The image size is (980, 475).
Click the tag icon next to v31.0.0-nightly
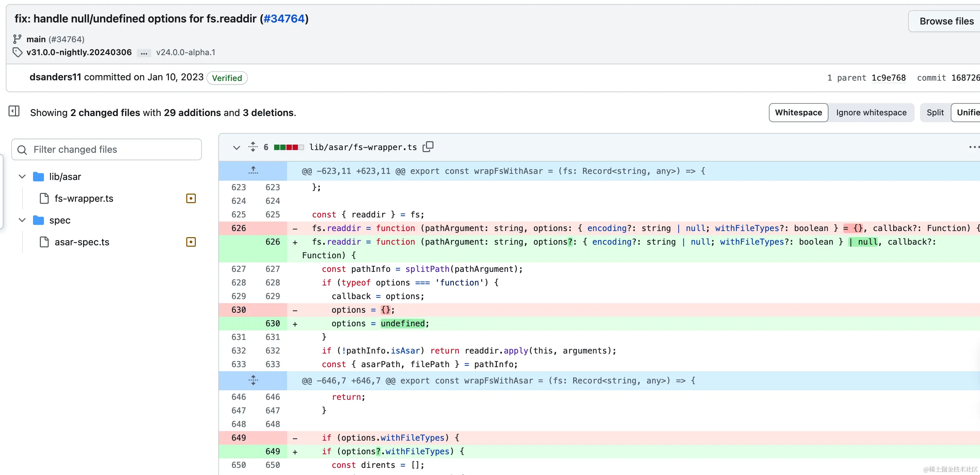pos(17,52)
